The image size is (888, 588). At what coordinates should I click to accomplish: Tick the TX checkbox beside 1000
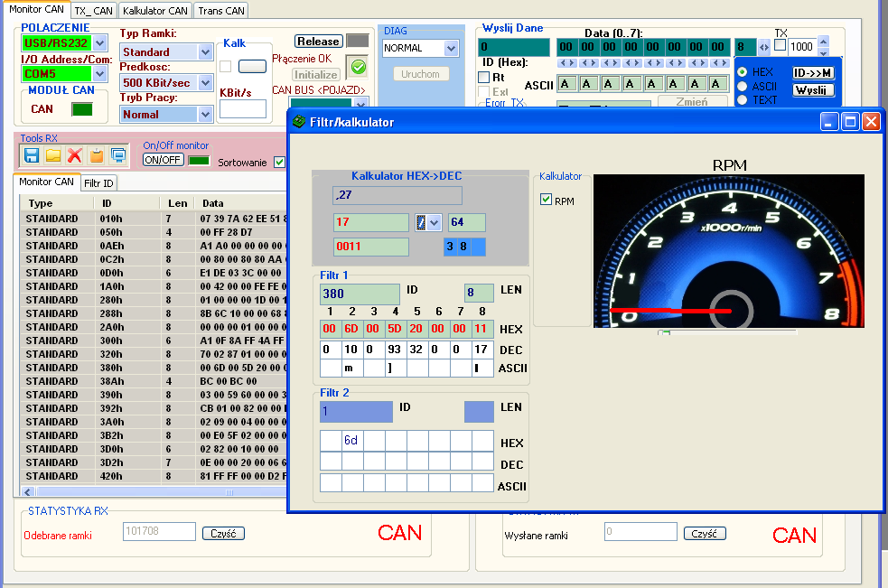point(780,45)
